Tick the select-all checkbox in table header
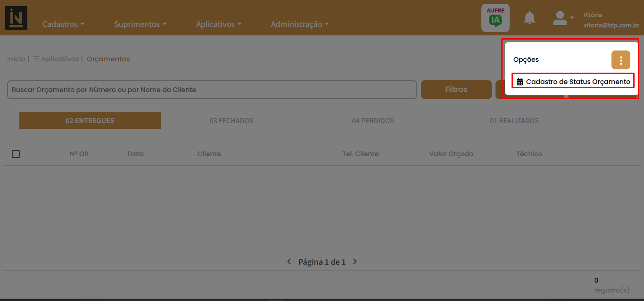This screenshot has width=644, height=301. tap(16, 154)
